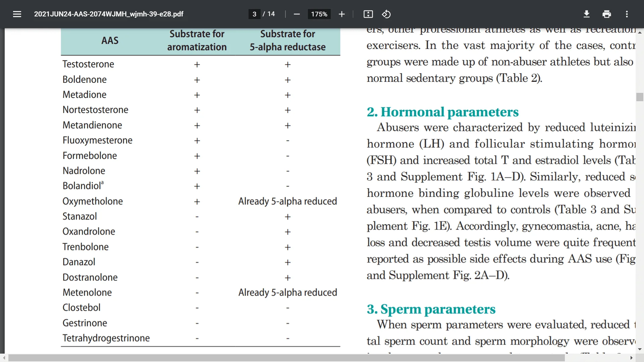Click the Gestrinone row label
The image size is (644, 362).
(85, 323)
